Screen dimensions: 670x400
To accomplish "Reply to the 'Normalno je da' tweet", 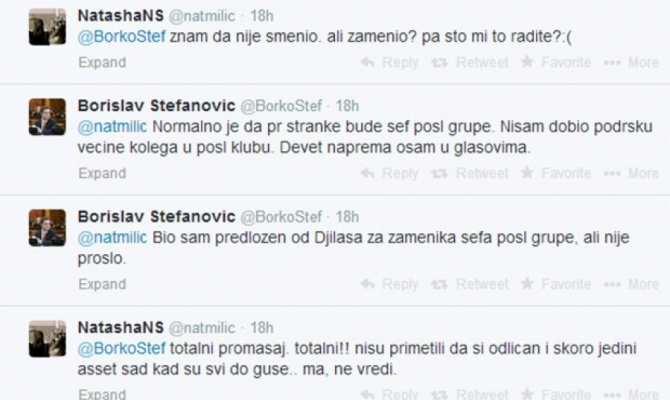I will pyautogui.click(x=390, y=173).
